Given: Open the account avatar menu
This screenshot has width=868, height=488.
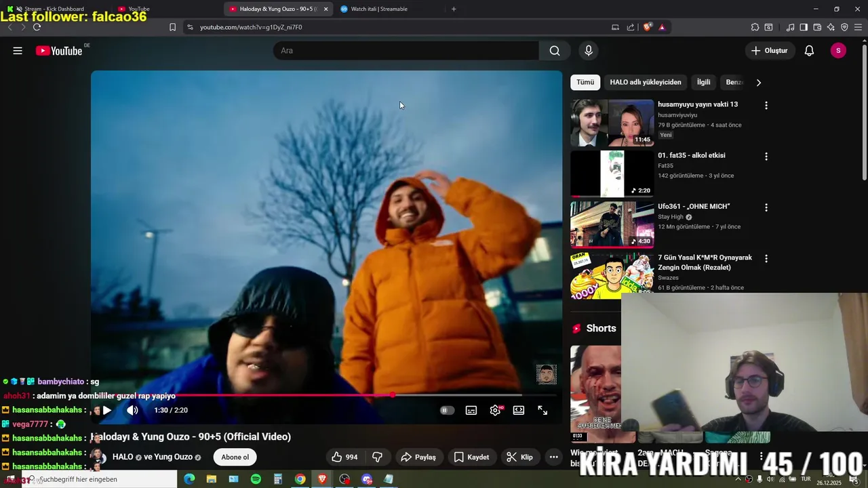Looking at the screenshot, I should (838, 51).
